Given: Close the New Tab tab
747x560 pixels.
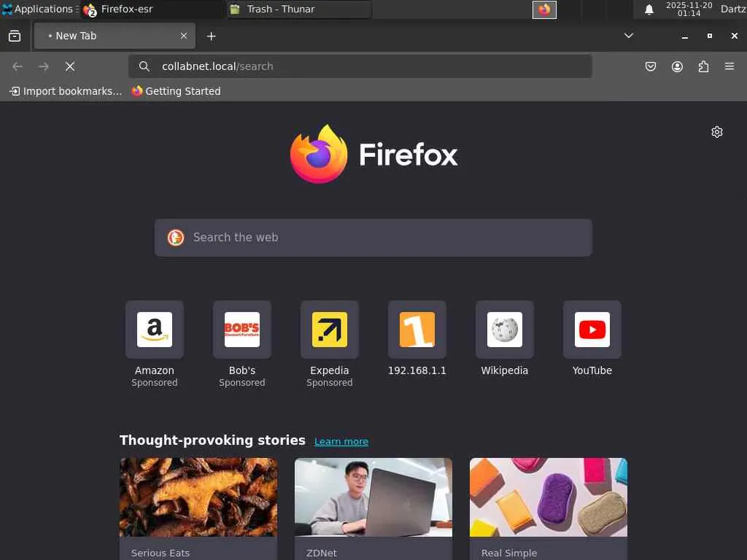Looking at the screenshot, I should point(184,36).
